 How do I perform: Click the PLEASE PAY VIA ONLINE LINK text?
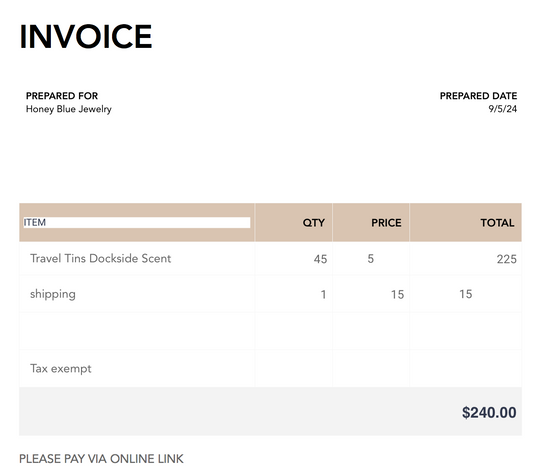[101, 459]
